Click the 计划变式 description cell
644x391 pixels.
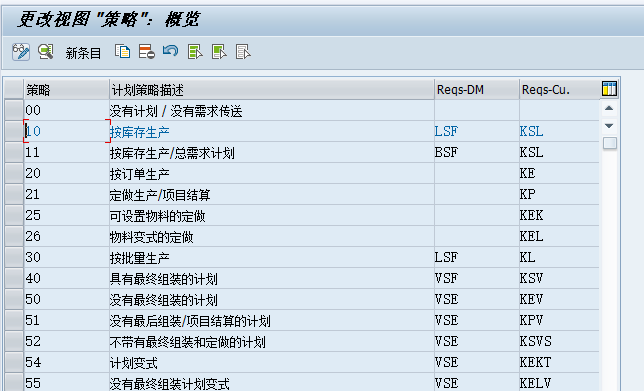coord(271,362)
